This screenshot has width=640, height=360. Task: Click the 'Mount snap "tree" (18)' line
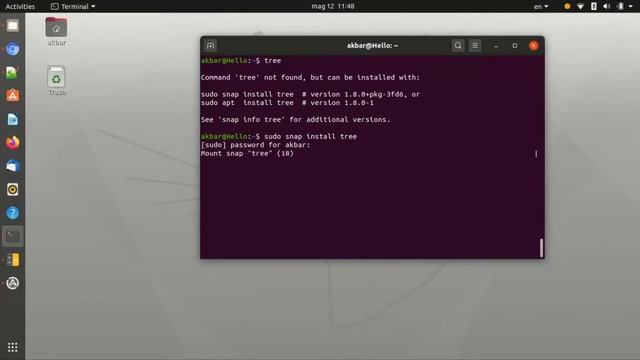(x=247, y=153)
